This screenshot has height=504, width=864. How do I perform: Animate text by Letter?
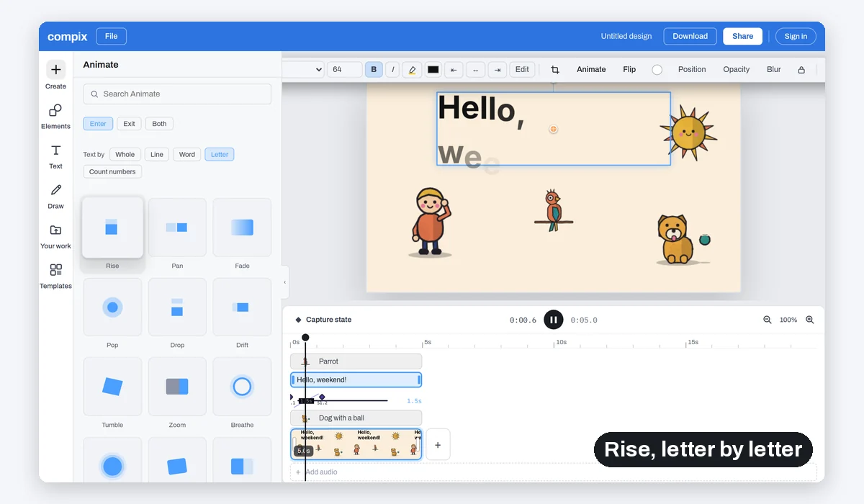(x=220, y=154)
